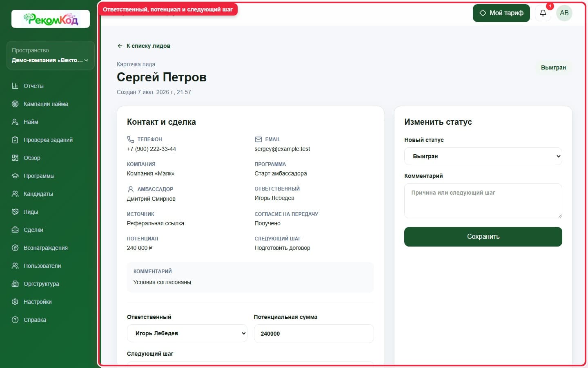This screenshot has width=588, height=368.
Task: Click the Настройки gear icon
Action: coord(15,302)
